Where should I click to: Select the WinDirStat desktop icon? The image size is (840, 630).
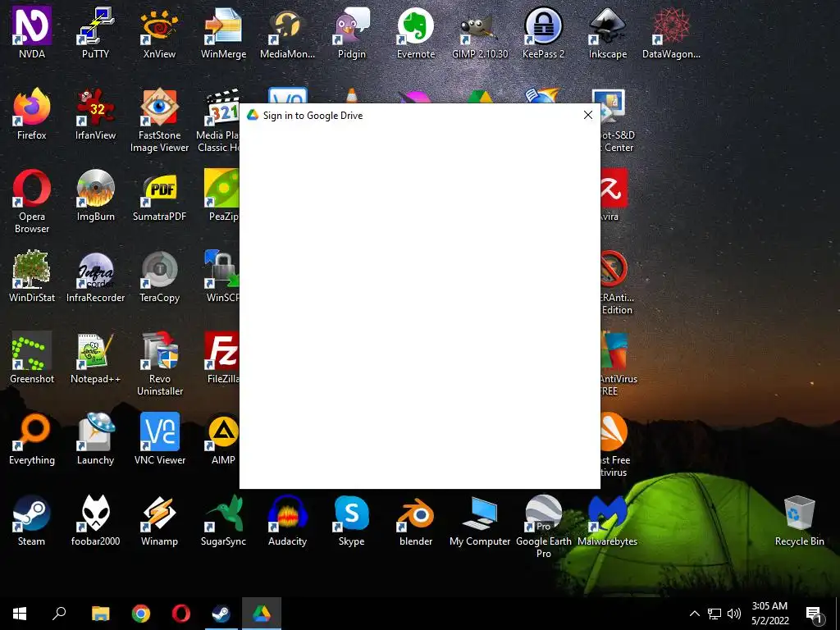pos(32,276)
